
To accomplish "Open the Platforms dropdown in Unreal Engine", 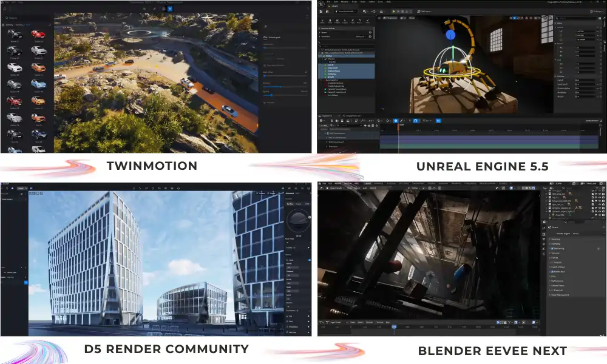I will (424, 11).
